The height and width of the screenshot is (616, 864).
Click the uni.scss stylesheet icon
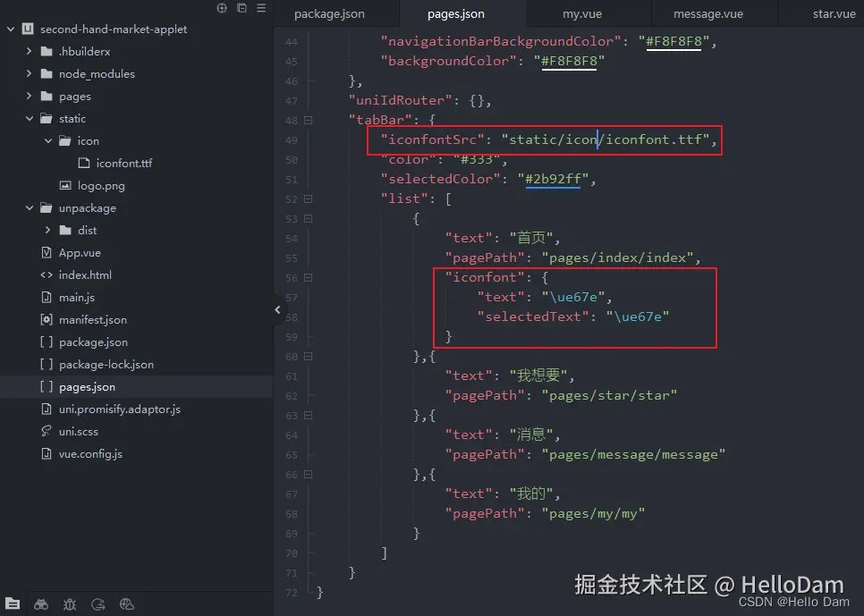pos(47,431)
